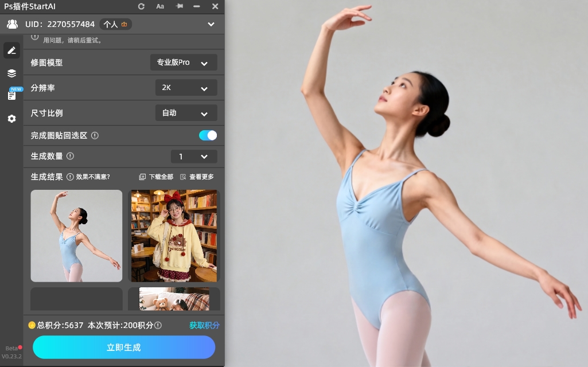Click the 查看更多 view more link
The height and width of the screenshot is (367, 588).
pyautogui.click(x=197, y=177)
